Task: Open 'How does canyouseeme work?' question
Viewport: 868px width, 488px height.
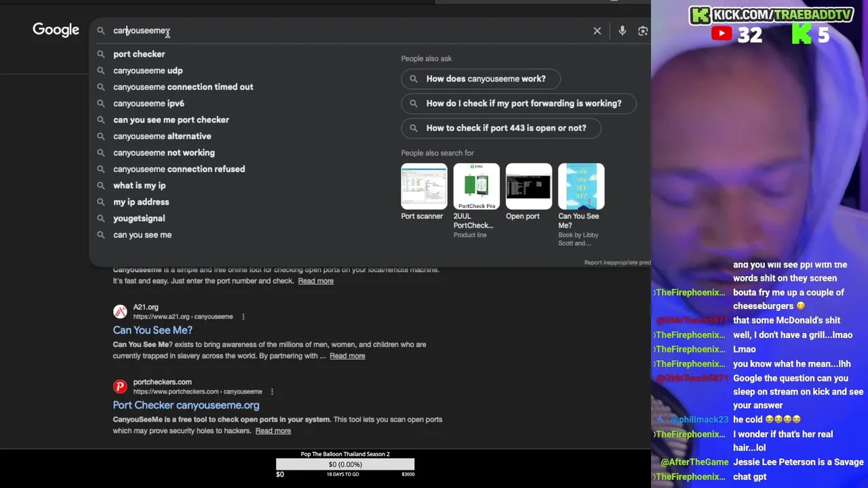Action: tap(481, 79)
